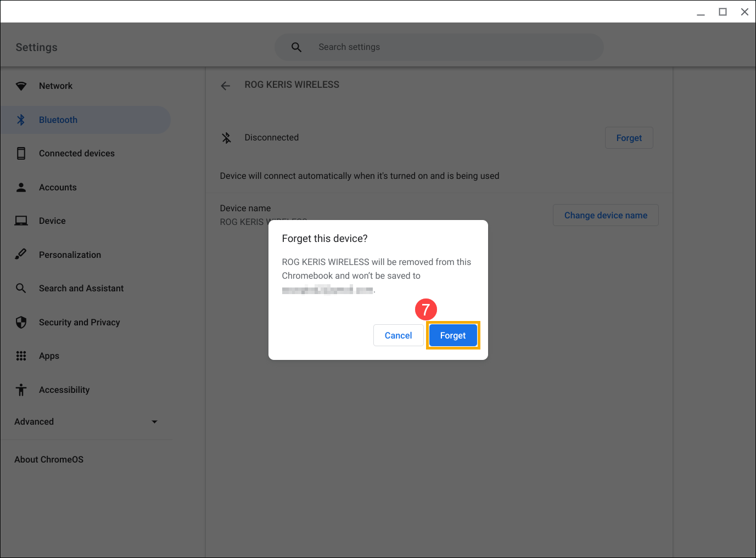Click the Device laptop icon
Image resolution: width=756 pixels, height=558 pixels.
[21, 221]
